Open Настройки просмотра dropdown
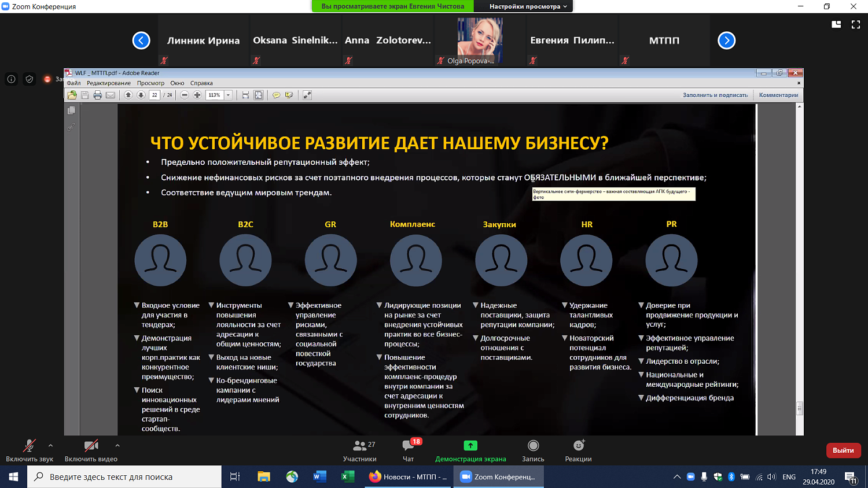 click(528, 6)
